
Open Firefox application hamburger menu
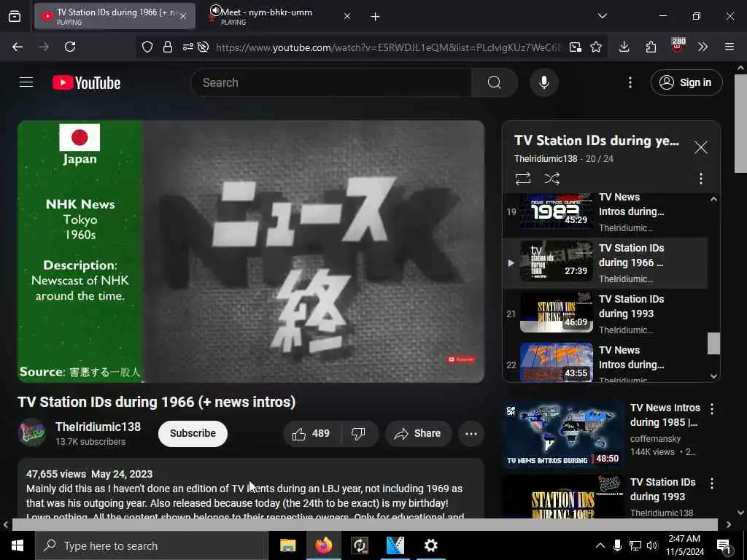729,47
